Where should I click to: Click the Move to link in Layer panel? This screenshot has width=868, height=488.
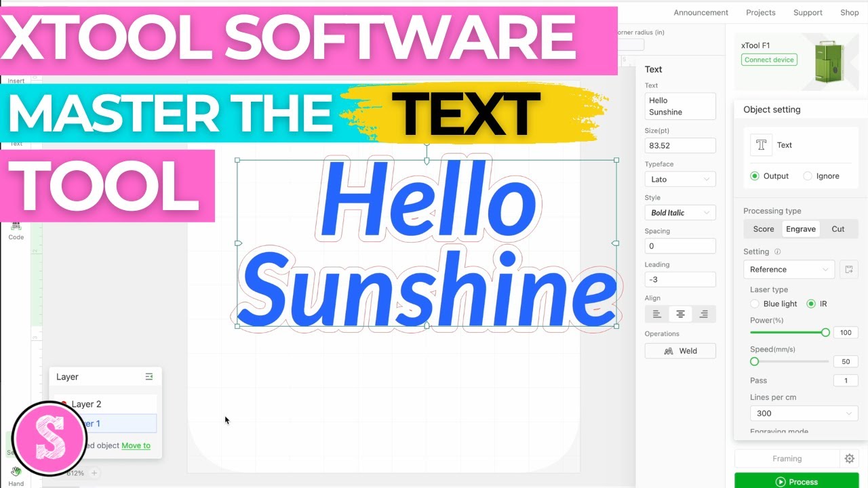pos(136,445)
